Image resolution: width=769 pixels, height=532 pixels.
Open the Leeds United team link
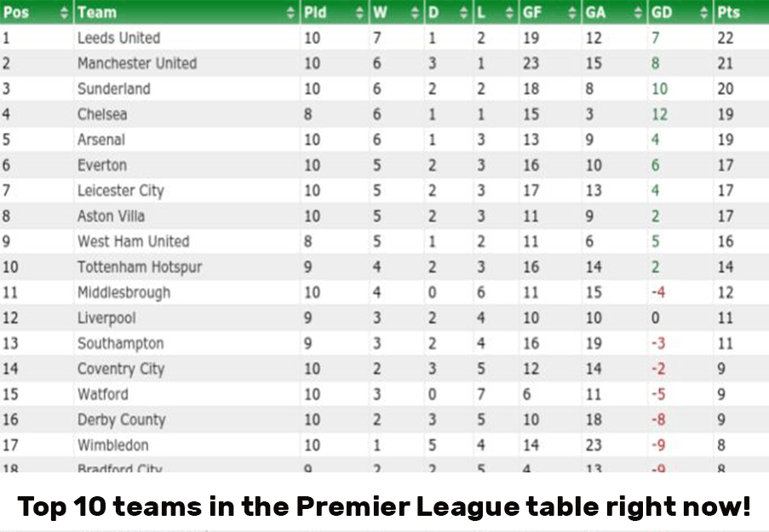[x=118, y=37]
